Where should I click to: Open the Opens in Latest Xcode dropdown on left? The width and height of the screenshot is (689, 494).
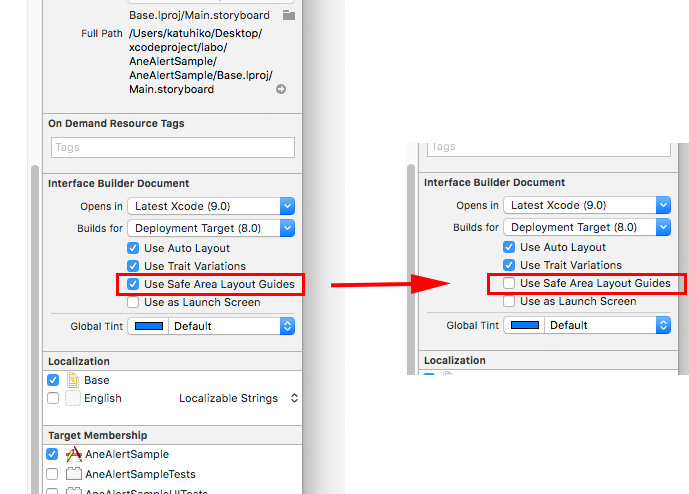(x=211, y=206)
